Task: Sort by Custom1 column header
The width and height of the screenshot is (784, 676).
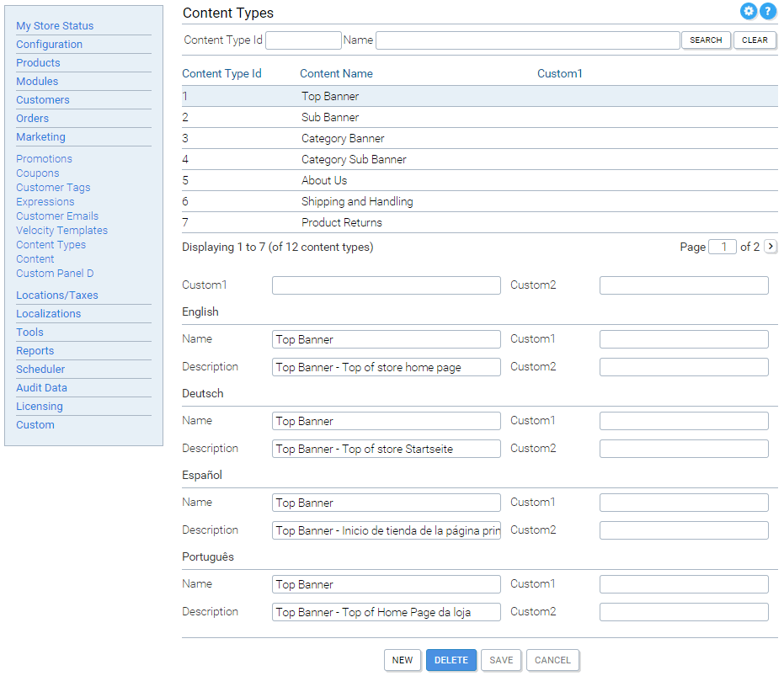Action: tap(559, 73)
